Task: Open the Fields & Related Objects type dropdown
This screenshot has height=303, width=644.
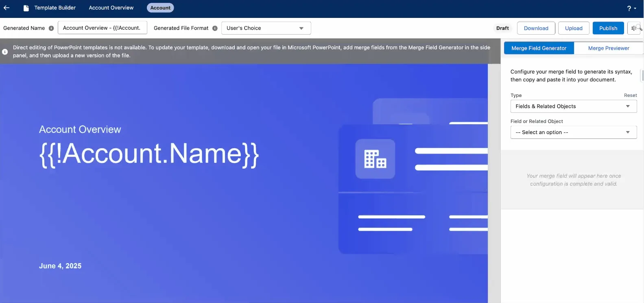Action: tap(574, 106)
